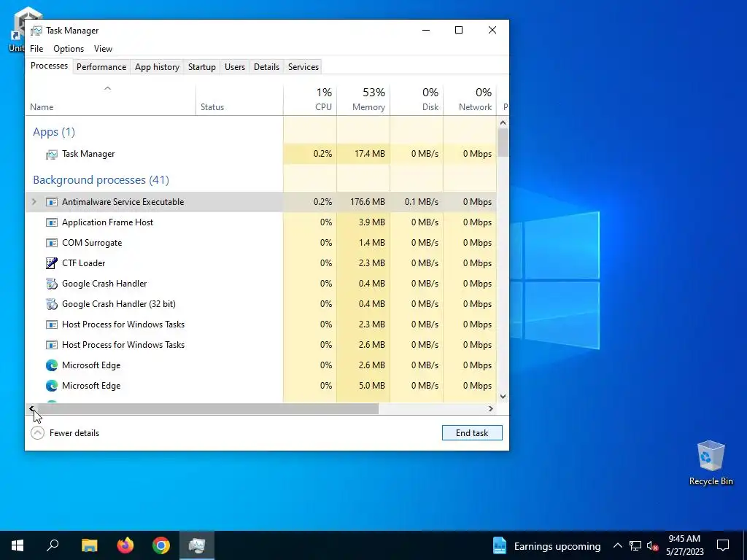Open the Earnings upcoming news widget
This screenshot has width=747, height=560.
(x=546, y=545)
